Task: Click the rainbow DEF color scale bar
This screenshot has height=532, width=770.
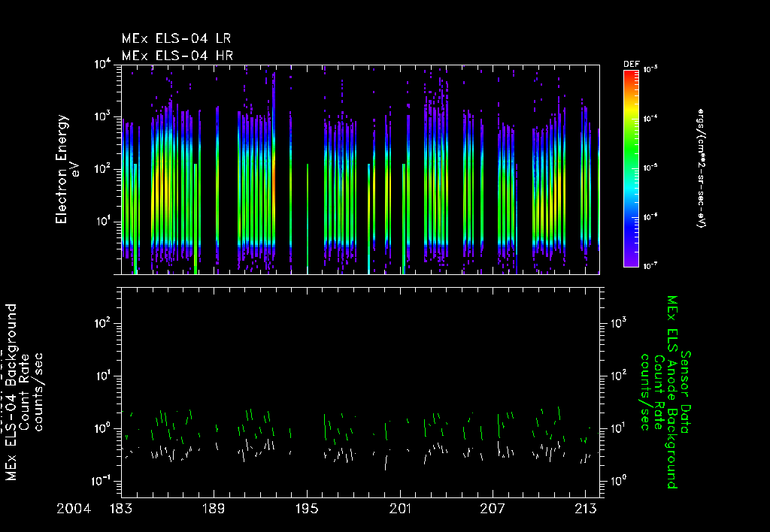Action: (x=631, y=169)
